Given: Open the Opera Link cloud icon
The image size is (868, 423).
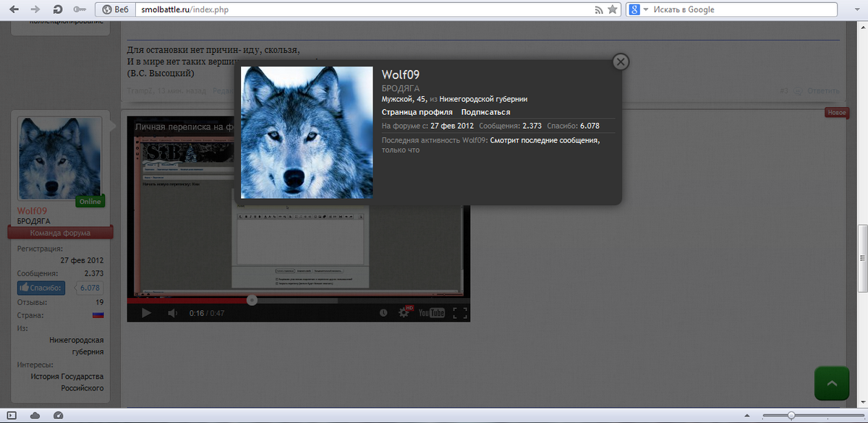Looking at the screenshot, I should click(x=35, y=415).
